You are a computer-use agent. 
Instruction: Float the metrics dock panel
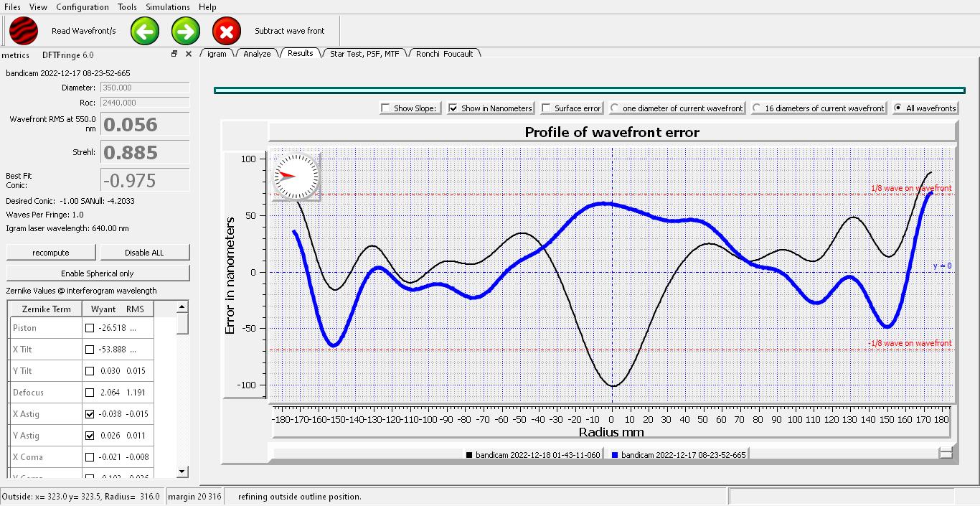(x=174, y=55)
